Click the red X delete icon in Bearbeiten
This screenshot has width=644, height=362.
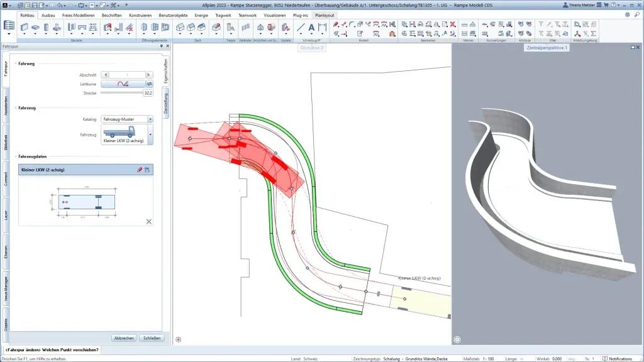(x=452, y=24)
